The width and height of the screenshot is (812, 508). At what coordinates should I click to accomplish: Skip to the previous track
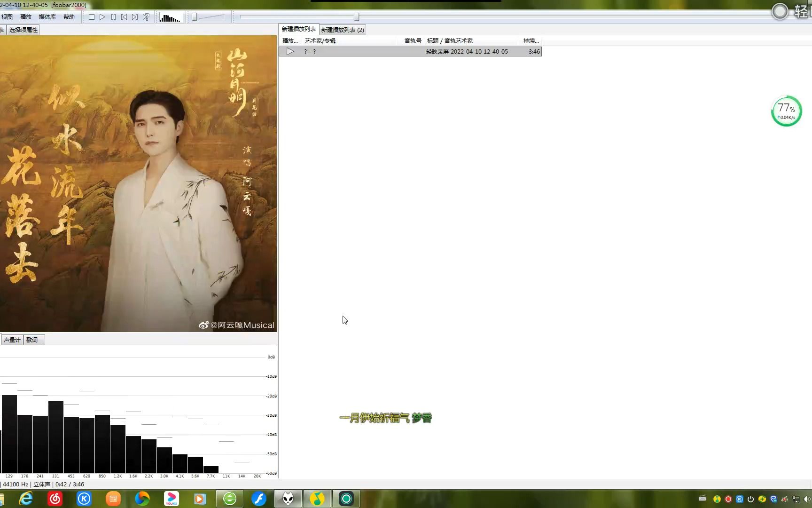click(124, 17)
